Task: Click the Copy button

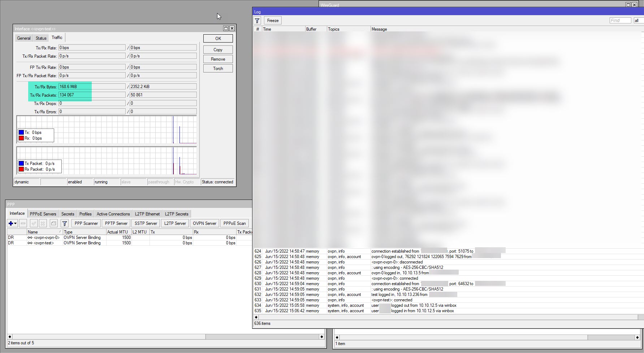Action: [218, 50]
